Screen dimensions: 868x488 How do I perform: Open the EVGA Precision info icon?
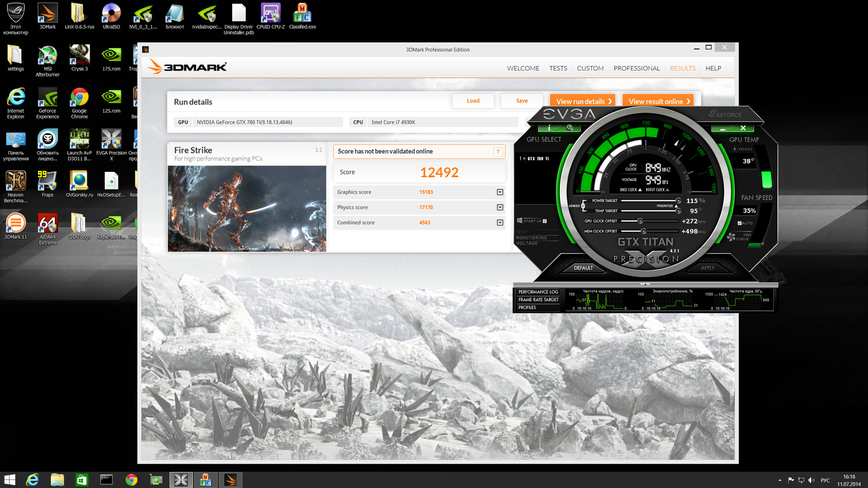(549, 128)
